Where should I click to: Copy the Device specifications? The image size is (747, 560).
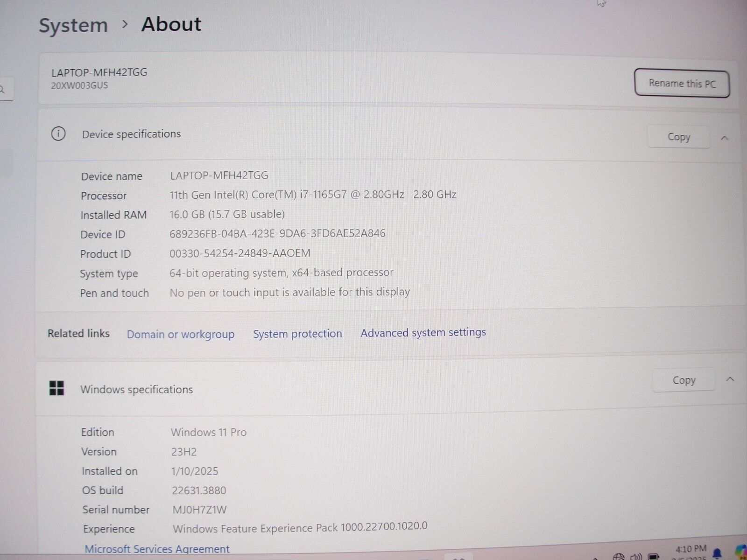[x=678, y=137]
